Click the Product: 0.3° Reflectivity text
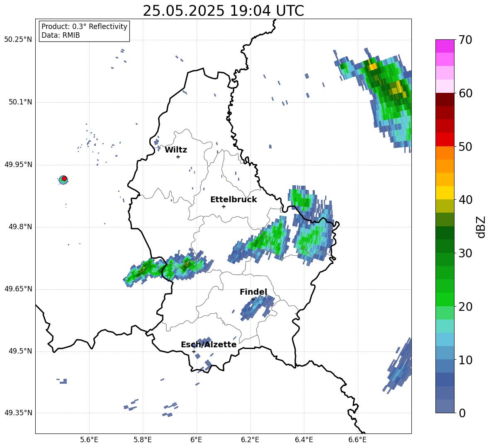Viewport: 491px width, 448px height. (x=84, y=27)
